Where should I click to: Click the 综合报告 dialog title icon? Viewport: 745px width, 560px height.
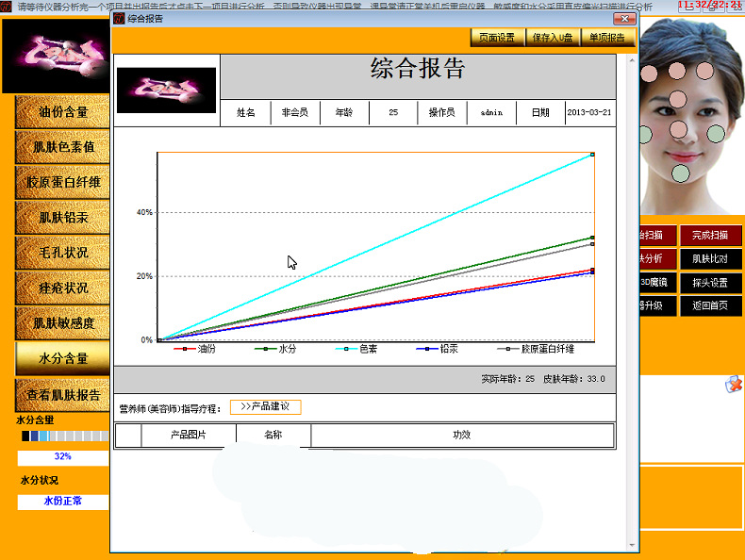(x=119, y=19)
